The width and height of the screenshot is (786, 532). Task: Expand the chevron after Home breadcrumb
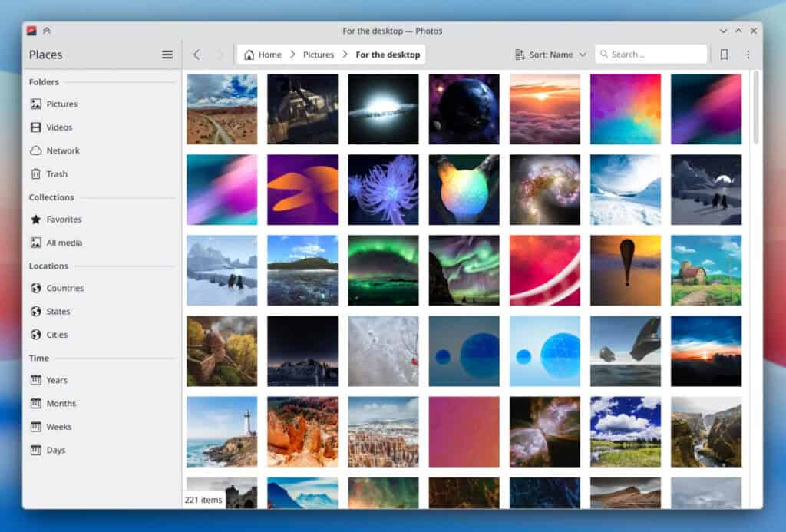click(292, 55)
